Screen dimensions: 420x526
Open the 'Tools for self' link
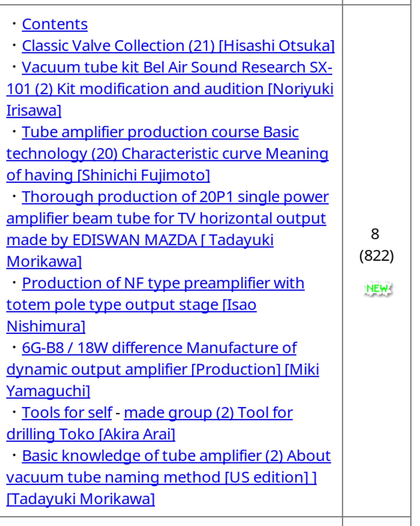click(x=67, y=413)
